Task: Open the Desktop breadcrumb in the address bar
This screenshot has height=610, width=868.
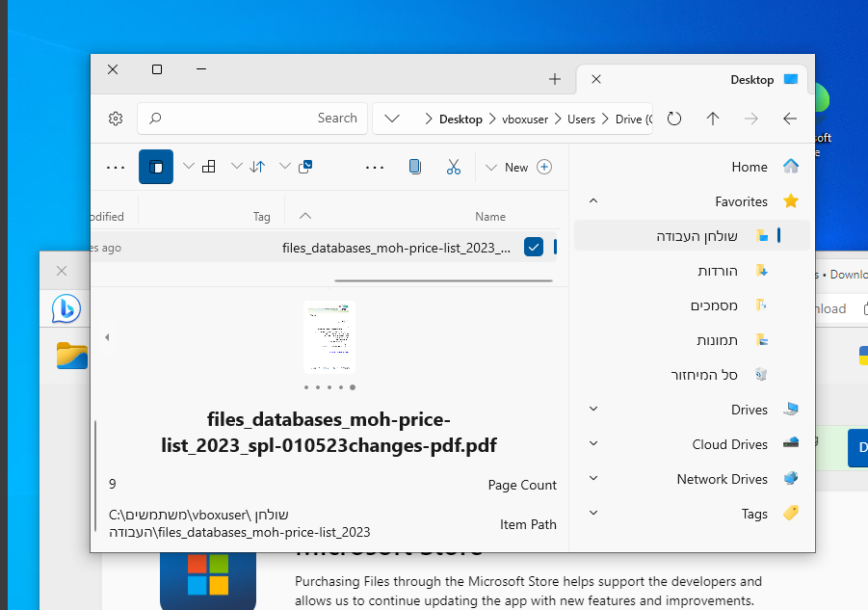Action: pos(460,118)
